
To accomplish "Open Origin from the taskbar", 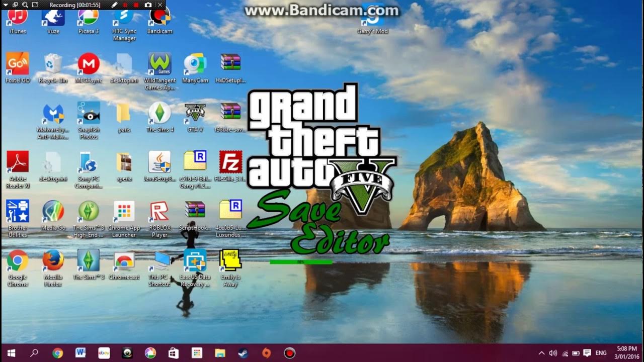I will pos(266,353).
